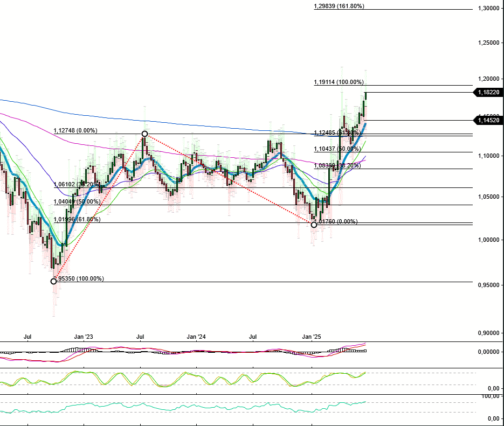The width and height of the screenshot is (504, 426).
Task: Select the 1,12748 (0.00%) retracement label
Action: 75,130
